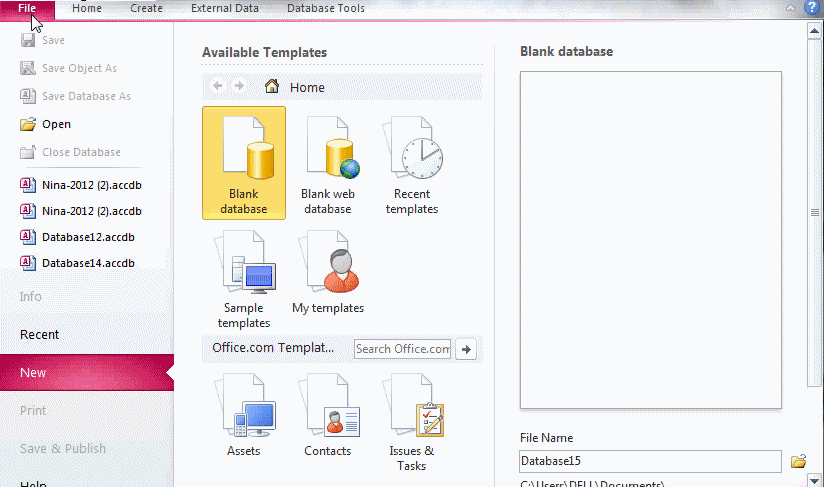Open the Contacts template category

coord(328,415)
